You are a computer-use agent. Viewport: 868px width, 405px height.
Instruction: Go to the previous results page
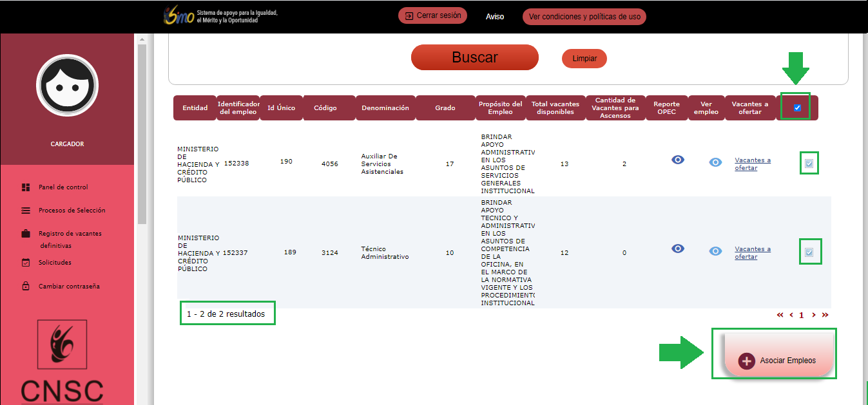tap(791, 315)
